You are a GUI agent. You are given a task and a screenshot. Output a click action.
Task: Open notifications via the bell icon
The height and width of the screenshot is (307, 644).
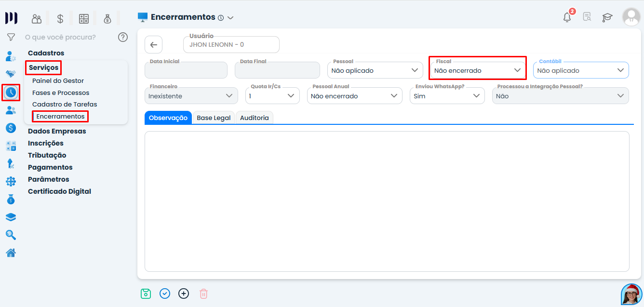pos(566,16)
